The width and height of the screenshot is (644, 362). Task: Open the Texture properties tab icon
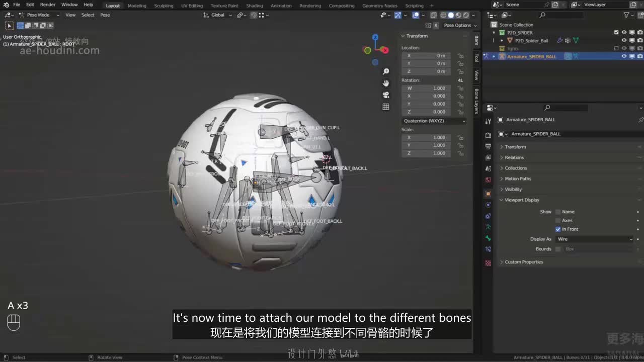coord(488,263)
